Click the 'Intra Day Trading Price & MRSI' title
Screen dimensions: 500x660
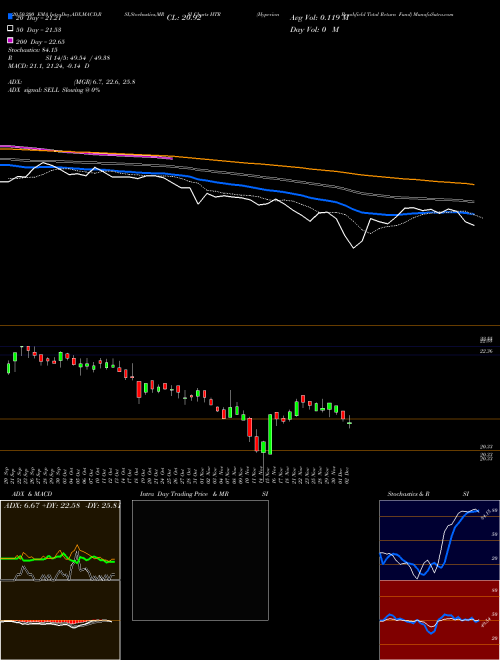click(x=204, y=494)
